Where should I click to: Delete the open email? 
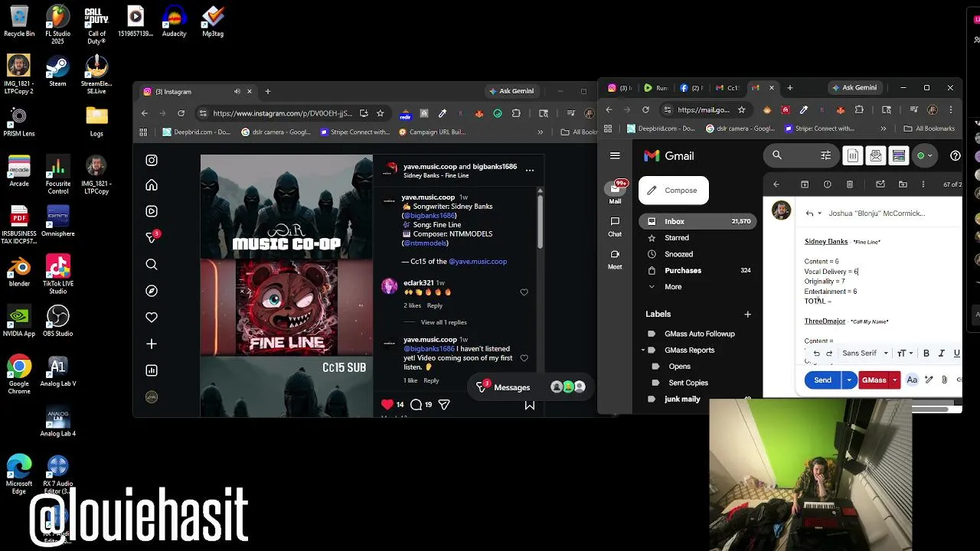pyautogui.click(x=850, y=184)
